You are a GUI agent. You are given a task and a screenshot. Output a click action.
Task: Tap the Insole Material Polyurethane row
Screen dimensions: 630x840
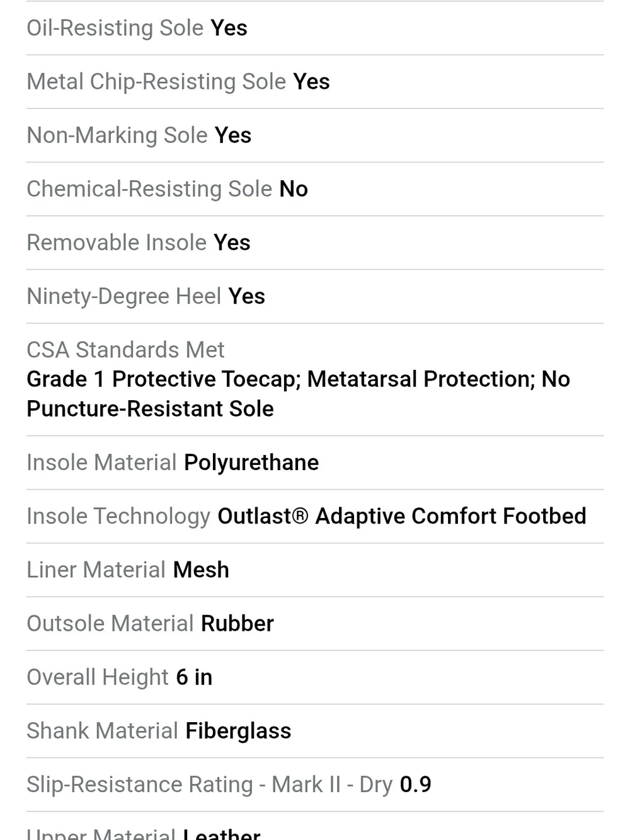[315, 463]
